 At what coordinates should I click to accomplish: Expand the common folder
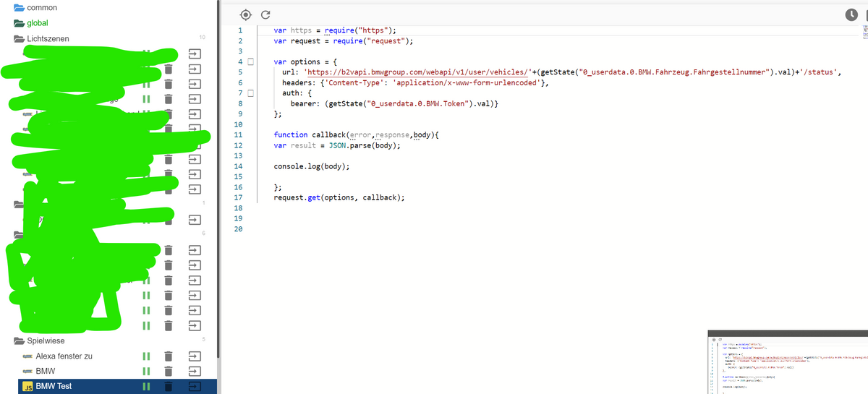[20, 8]
